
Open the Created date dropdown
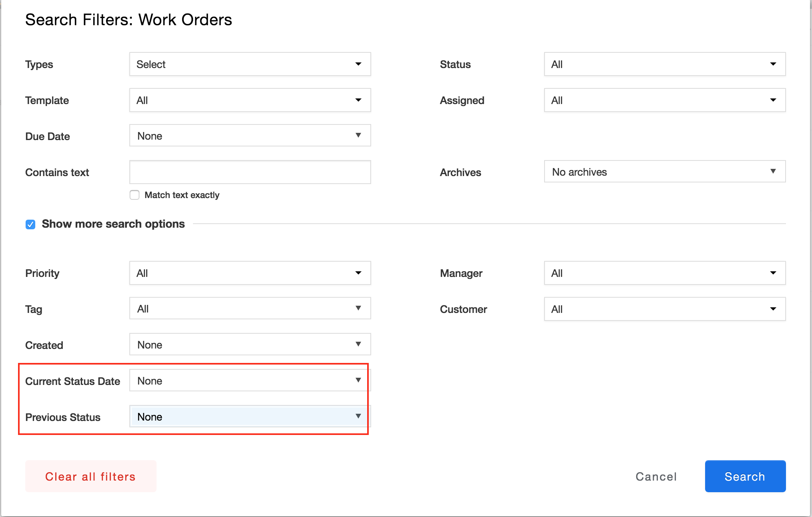point(250,345)
